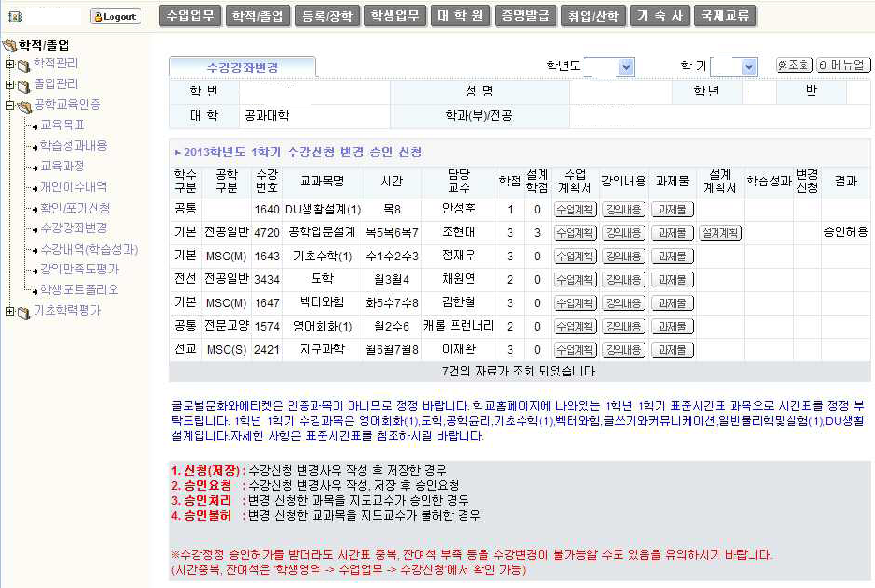Click 과제물 button for 지구과학
The image size is (875, 588).
(673, 350)
